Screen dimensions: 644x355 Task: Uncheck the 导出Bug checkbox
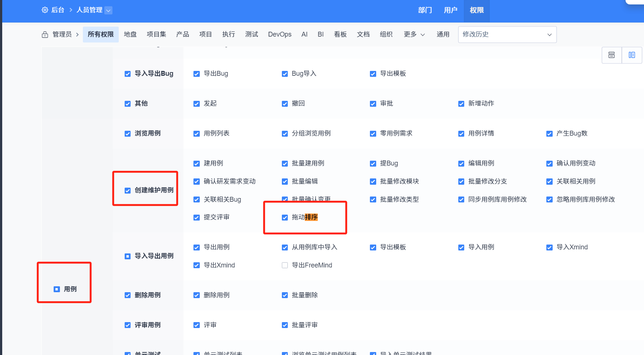pos(197,74)
